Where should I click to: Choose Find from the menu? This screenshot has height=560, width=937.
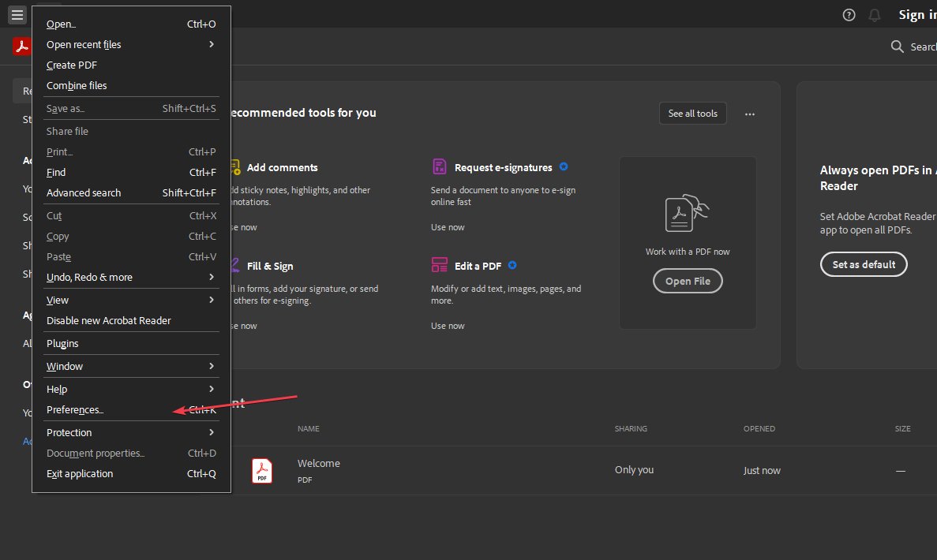click(x=132, y=172)
